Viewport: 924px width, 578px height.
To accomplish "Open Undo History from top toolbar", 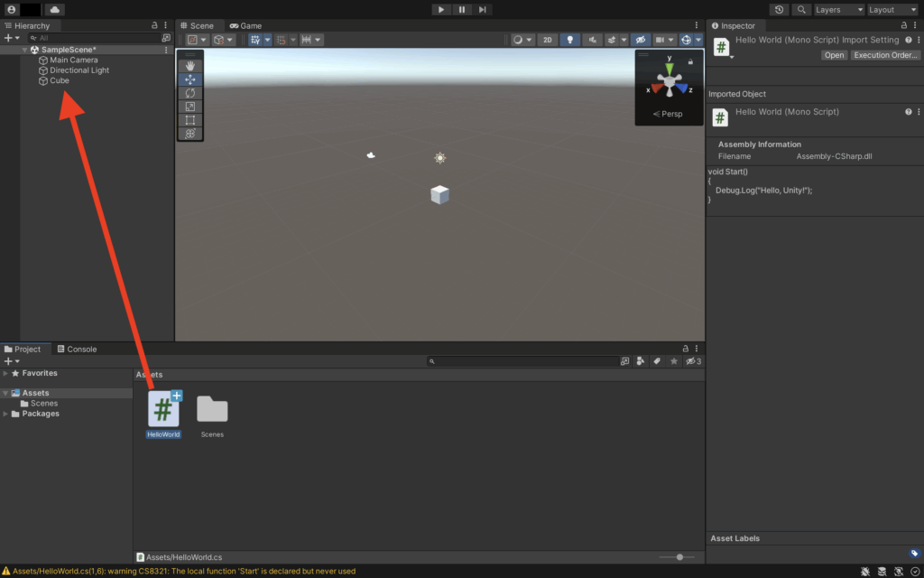I will click(x=780, y=10).
